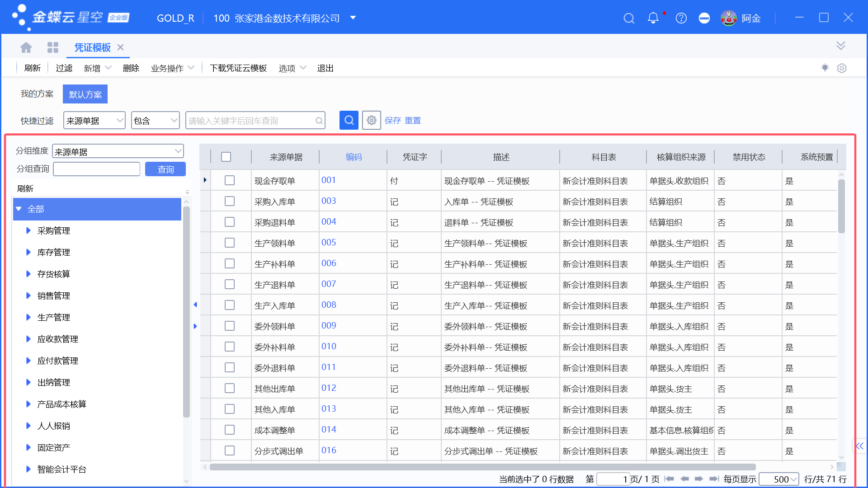Expand the tab list double chevron
Screen dimensions: 868x488
(841, 46)
